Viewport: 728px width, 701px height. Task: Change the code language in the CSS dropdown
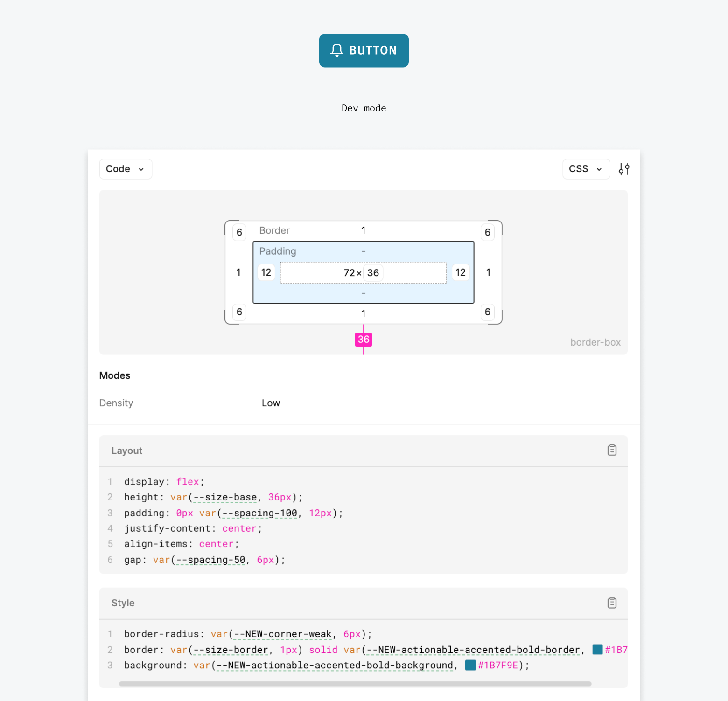click(x=586, y=169)
